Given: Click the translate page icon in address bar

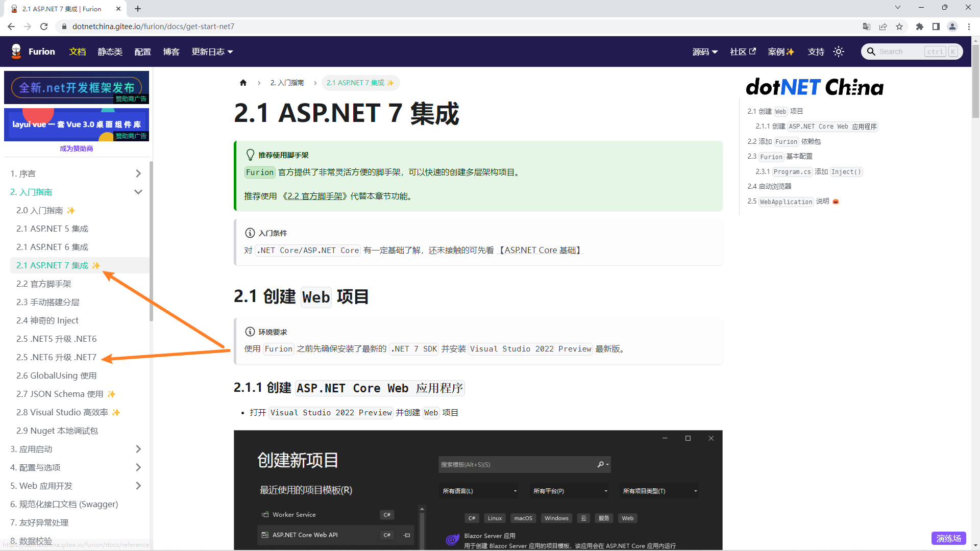Looking at the screenshot, I should 866,27.
